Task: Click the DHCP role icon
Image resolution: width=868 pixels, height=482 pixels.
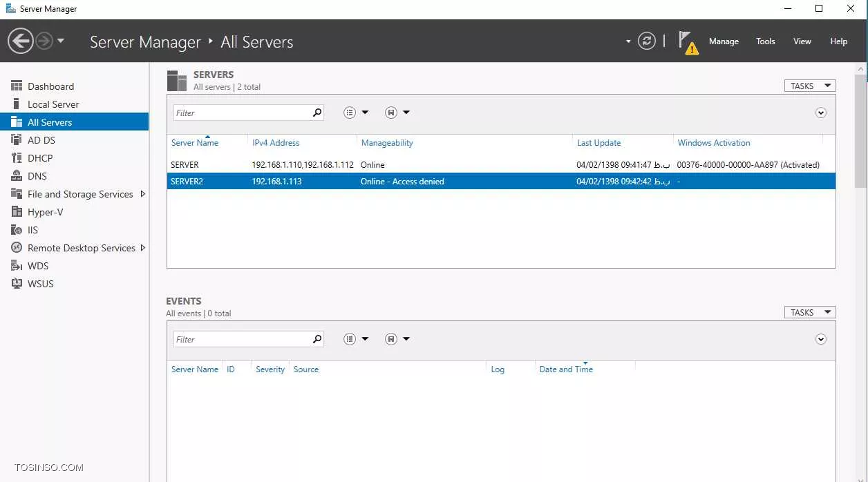Action: pos(17,158)
